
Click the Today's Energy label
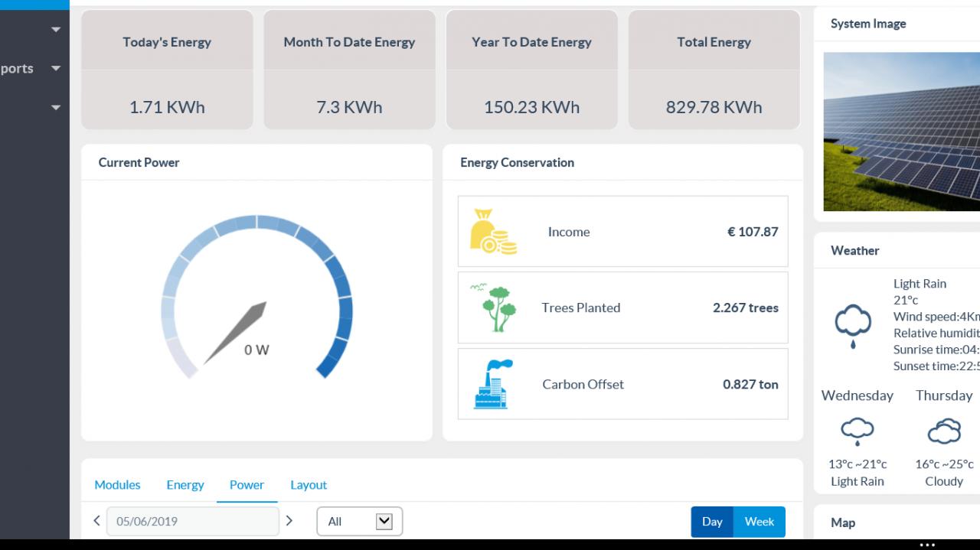(167, 42)
